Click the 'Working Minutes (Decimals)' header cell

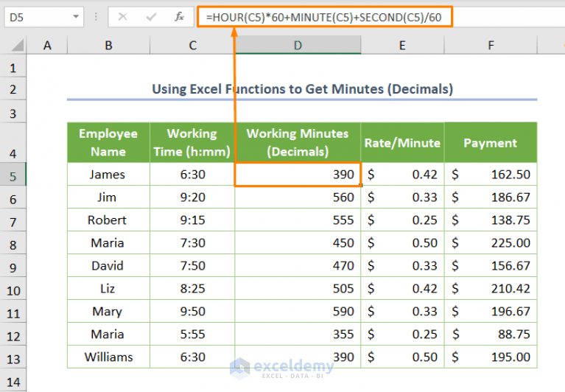tap(298, 142)
